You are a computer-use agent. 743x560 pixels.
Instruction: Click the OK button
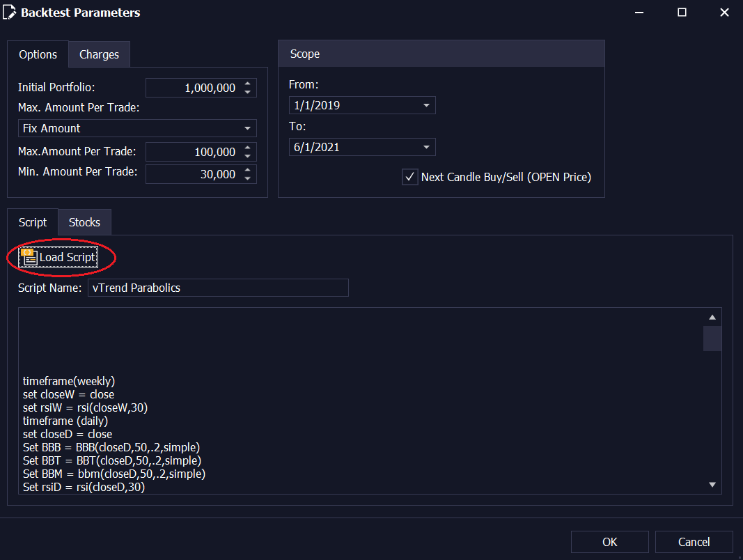click(x=609, y=542)
